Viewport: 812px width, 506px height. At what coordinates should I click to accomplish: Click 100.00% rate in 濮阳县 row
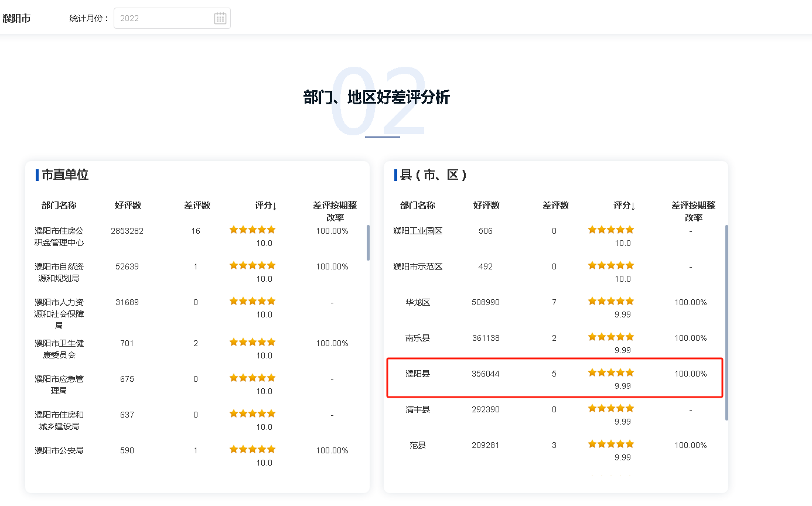point(691,374)
